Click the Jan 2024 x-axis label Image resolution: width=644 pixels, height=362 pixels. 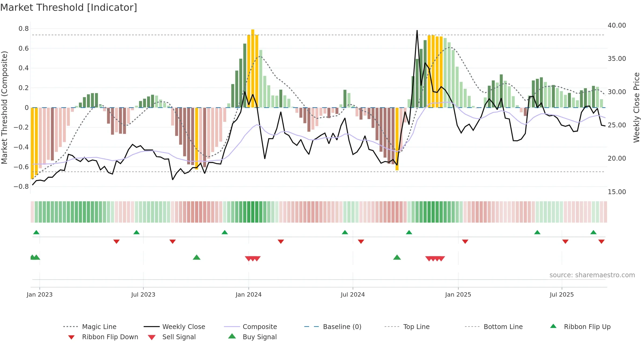248,295
